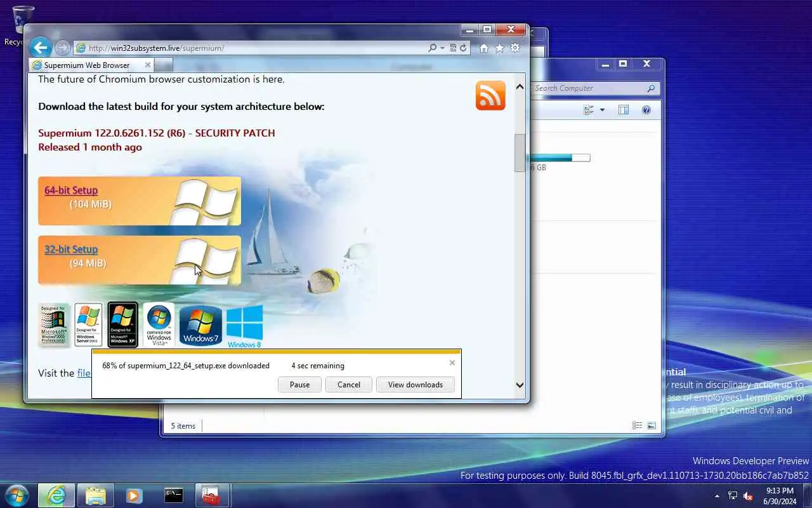
Task: Toggle the preview pane in Explorer window
Action: [x=624, y=110]
